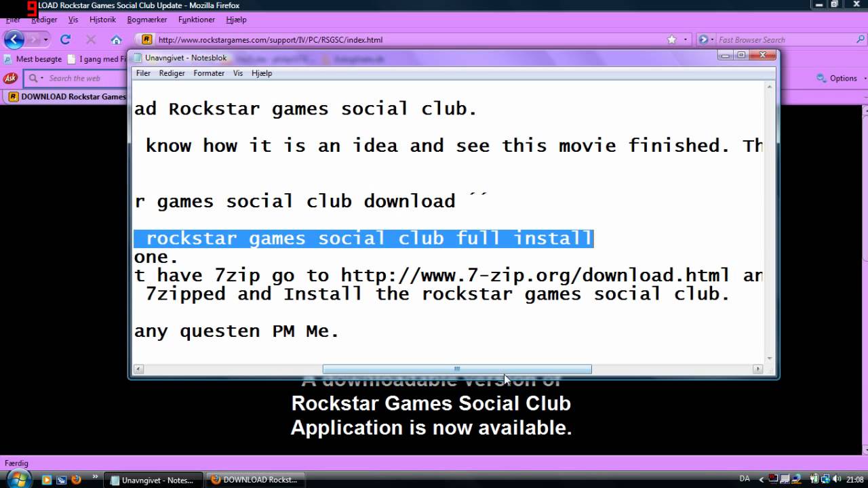Open Firefox Hjælp menu
868x488 pixels.
(236, 20)
